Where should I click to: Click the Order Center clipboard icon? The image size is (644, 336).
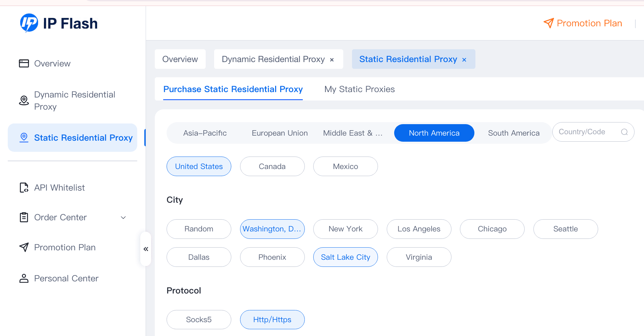[x=24, y=217]
